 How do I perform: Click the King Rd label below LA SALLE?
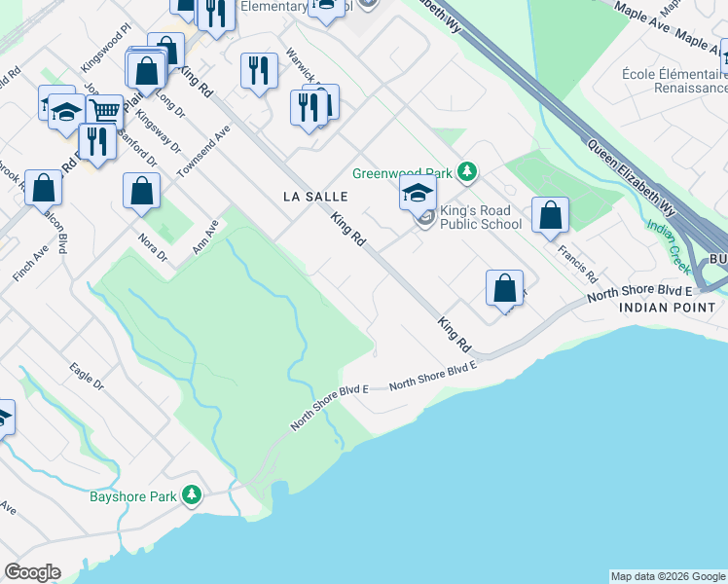point(348,229)
